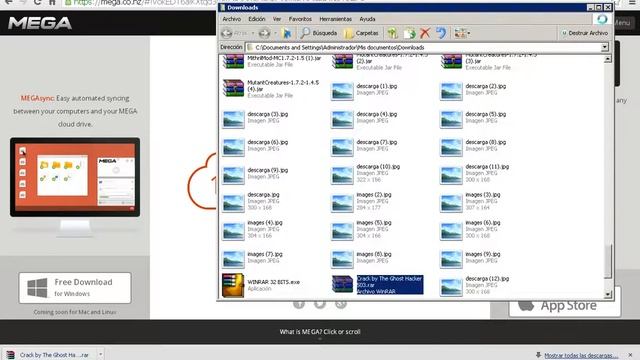Select the descarga.jpg image icon
Viewport: 640px width, 360px height.
pyautogui.click(x=233, y=203)
